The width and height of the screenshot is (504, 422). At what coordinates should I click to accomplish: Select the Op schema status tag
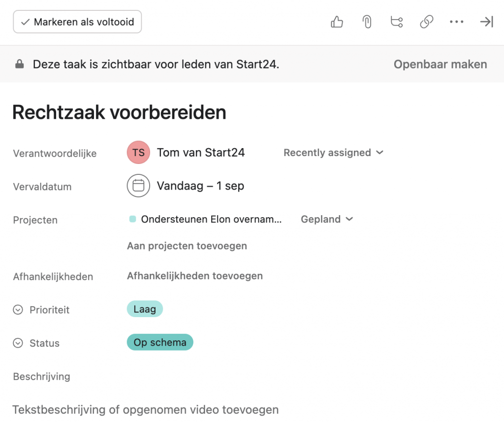160,343
